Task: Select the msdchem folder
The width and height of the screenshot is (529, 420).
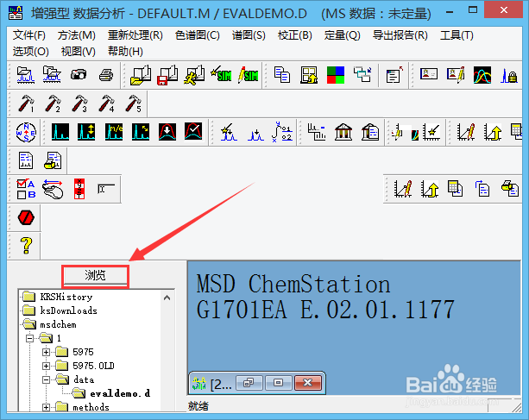Action: point(58,324)
